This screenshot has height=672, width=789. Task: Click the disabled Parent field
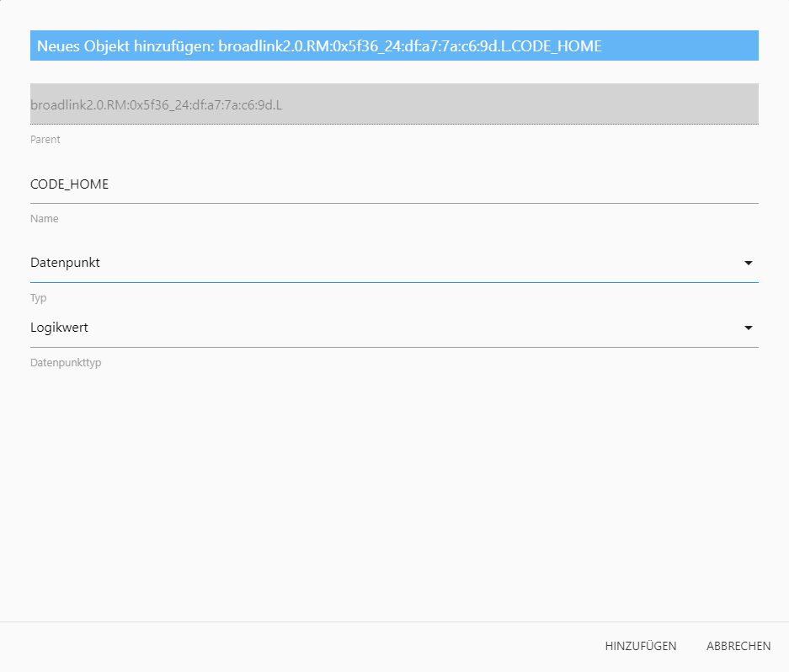point(394,104)
